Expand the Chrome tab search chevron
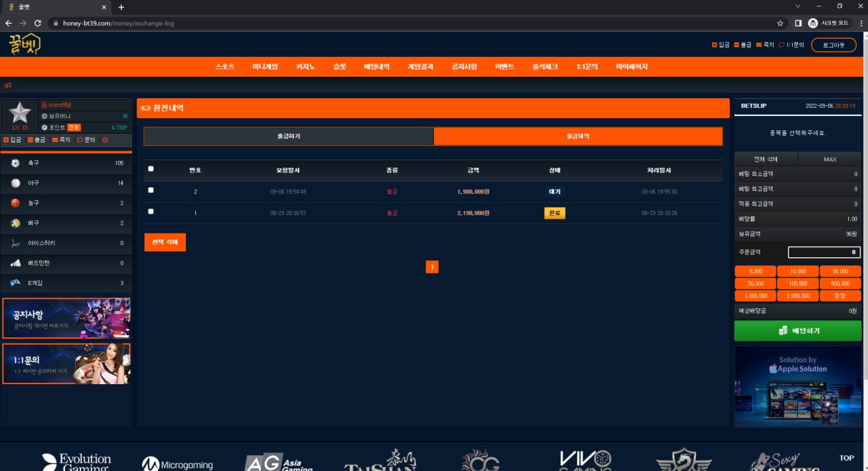The image size is (868, 471). (798, 6)
